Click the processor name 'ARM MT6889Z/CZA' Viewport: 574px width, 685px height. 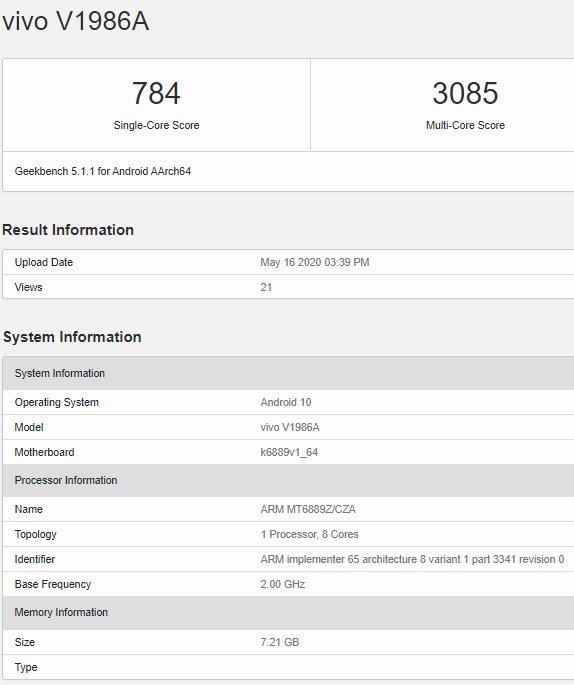[x=308, y=509]
